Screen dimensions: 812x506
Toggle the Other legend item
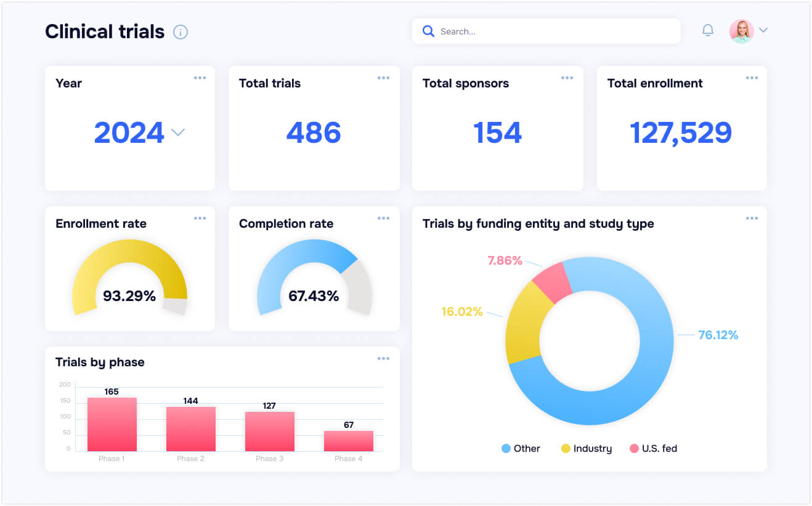point(521,449)
